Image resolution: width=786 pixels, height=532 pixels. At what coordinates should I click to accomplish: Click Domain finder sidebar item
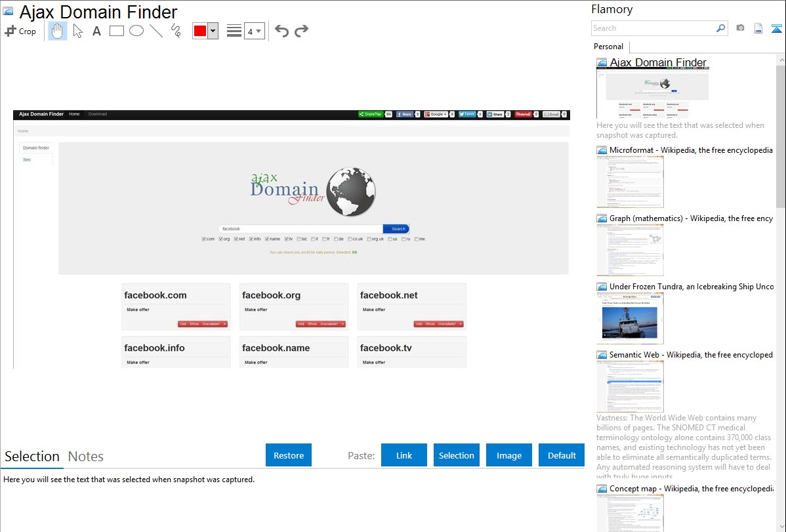click(x=36, y=148)
